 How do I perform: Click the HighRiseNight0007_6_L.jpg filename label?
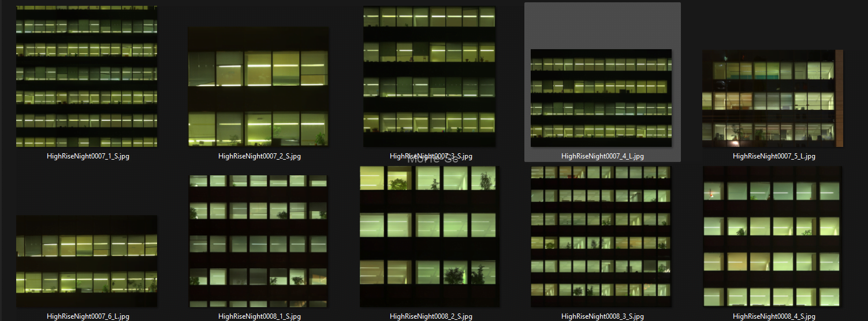pos(88,316)
